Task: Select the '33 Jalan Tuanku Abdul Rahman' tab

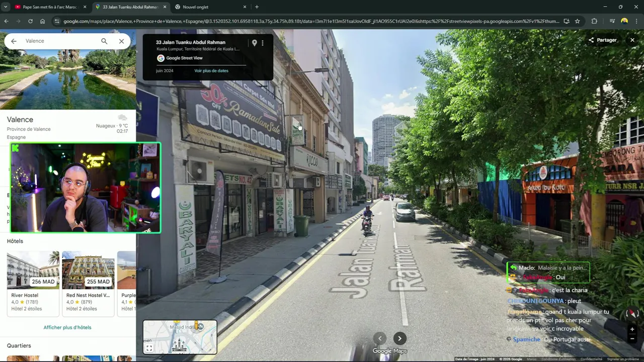Action: coord(130,7)
